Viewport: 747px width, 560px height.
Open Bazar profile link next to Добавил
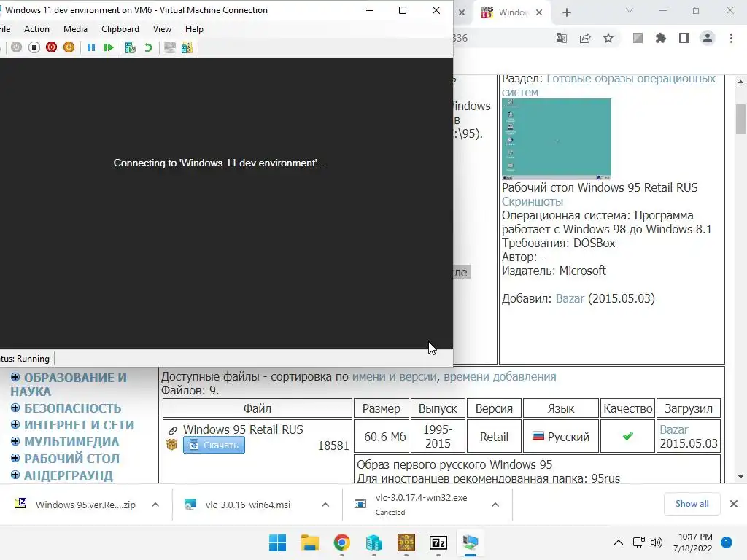pyautogui.click(x=570, y=298)
